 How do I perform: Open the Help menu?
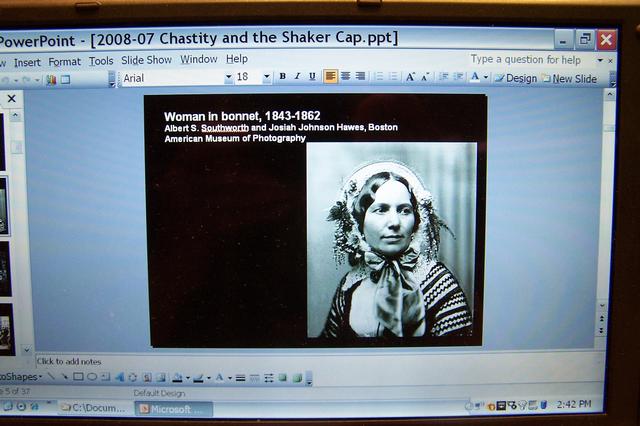(237, 59)
